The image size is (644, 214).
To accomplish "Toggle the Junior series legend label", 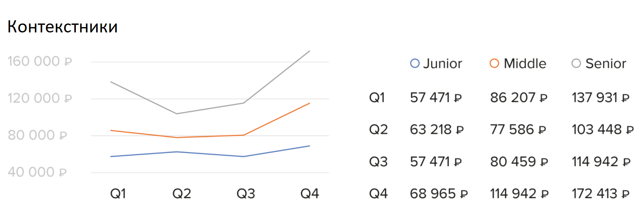I will pyautogui.click(x=442, y=64).
